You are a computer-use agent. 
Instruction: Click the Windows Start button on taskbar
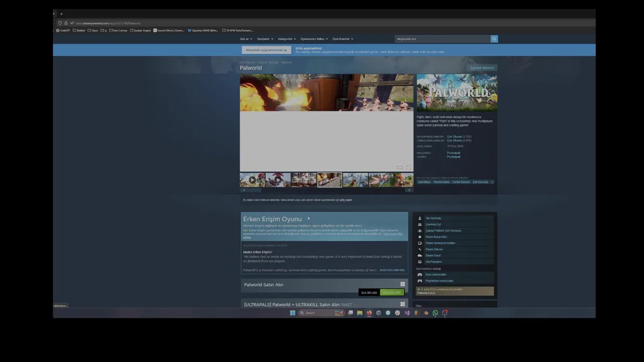click(x=292, y=313)
